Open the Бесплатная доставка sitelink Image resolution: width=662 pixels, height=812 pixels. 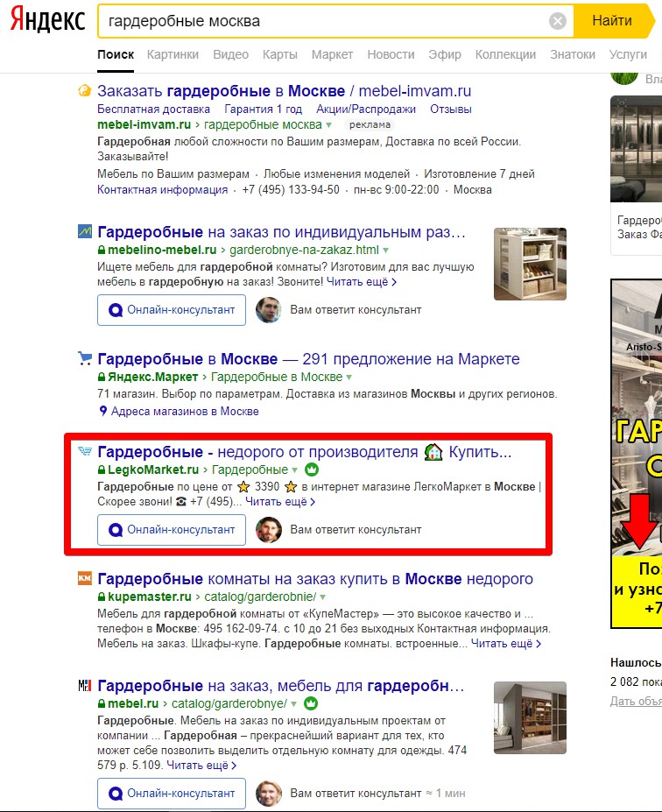click(x=154, y=109)
